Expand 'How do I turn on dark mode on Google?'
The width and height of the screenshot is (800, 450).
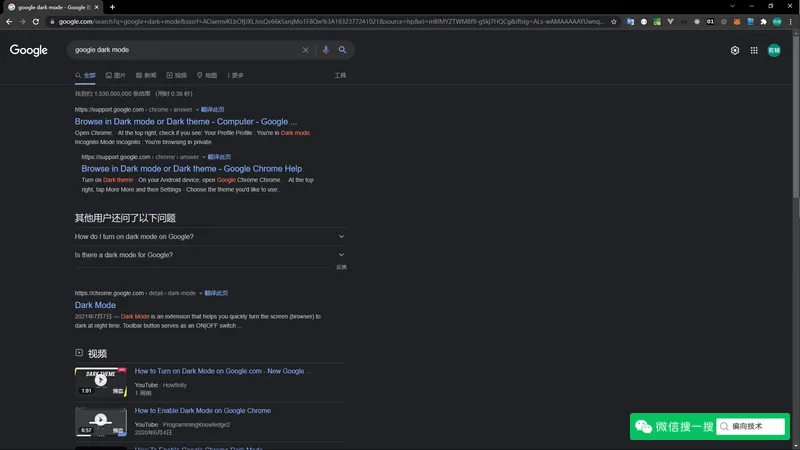[210, 237]
